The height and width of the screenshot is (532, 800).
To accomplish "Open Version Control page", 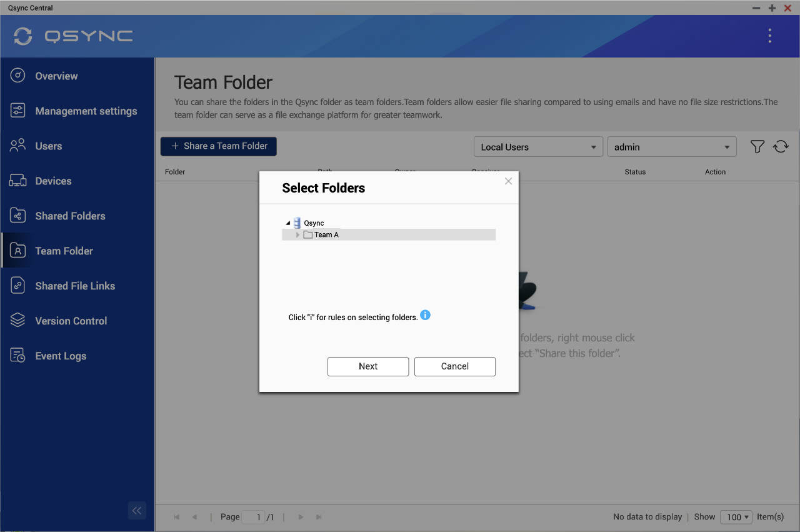I will point(71,321).
